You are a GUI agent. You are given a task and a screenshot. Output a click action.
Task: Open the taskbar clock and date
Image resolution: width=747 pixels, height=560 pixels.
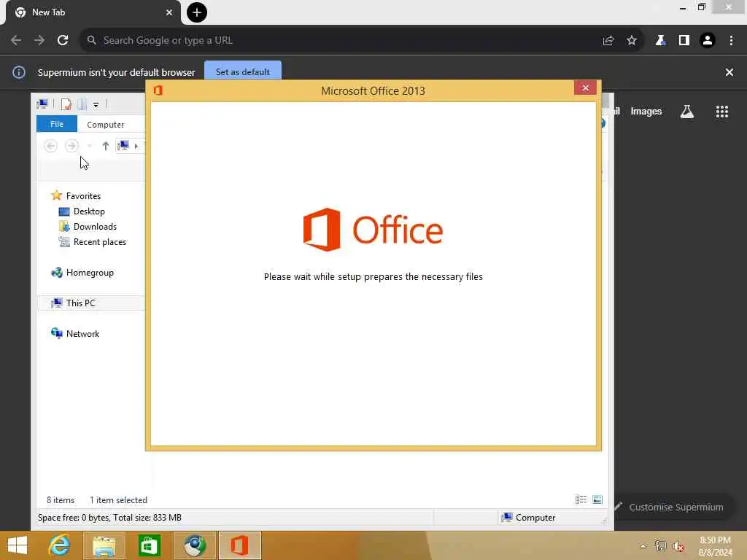coord(715,546)
